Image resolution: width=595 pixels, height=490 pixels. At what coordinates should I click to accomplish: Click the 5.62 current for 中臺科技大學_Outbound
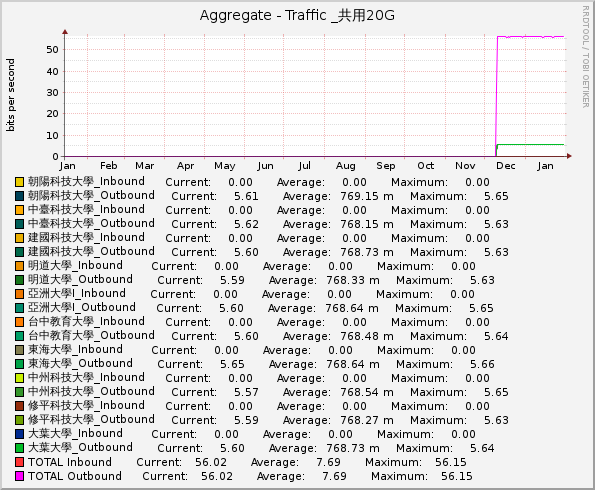[x=246, y=224]
